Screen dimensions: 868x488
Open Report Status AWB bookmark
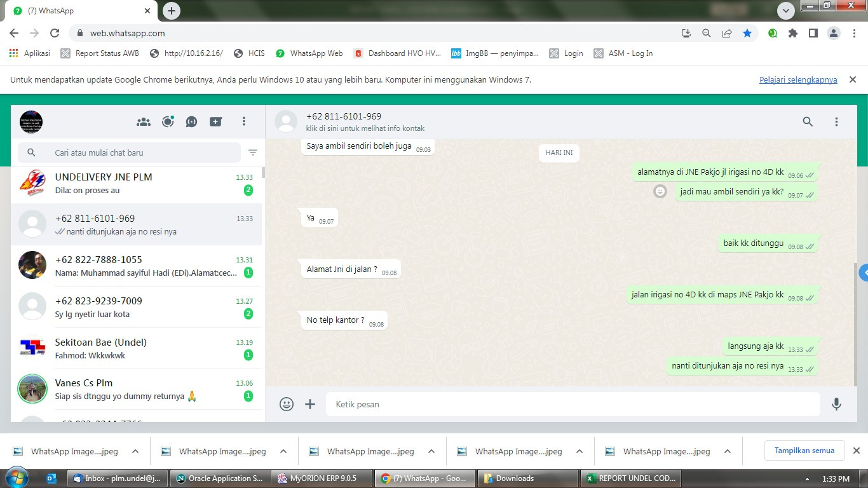pos(100,53)
